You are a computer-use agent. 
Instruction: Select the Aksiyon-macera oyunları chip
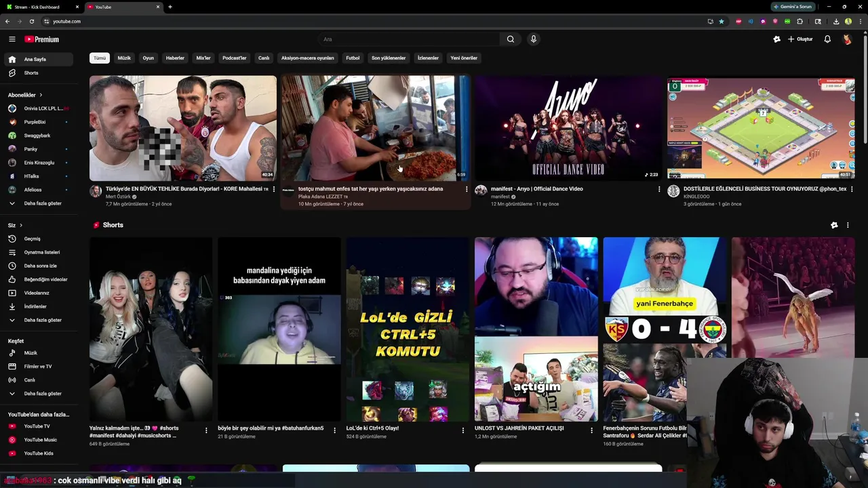(308, 58)
